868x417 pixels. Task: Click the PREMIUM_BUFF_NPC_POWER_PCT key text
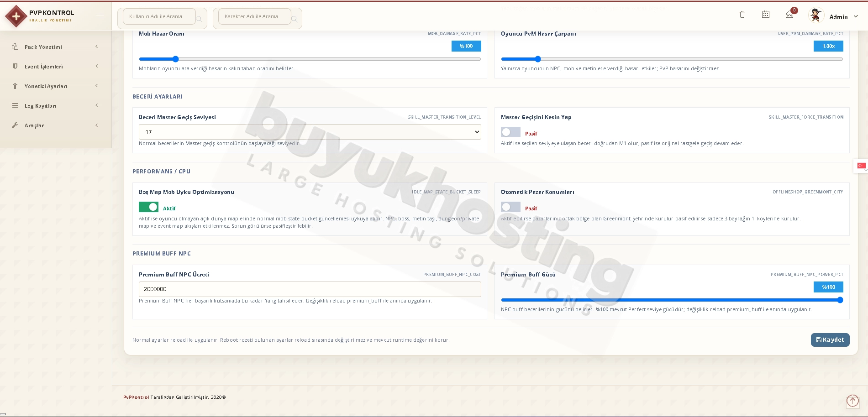(807, 275)
